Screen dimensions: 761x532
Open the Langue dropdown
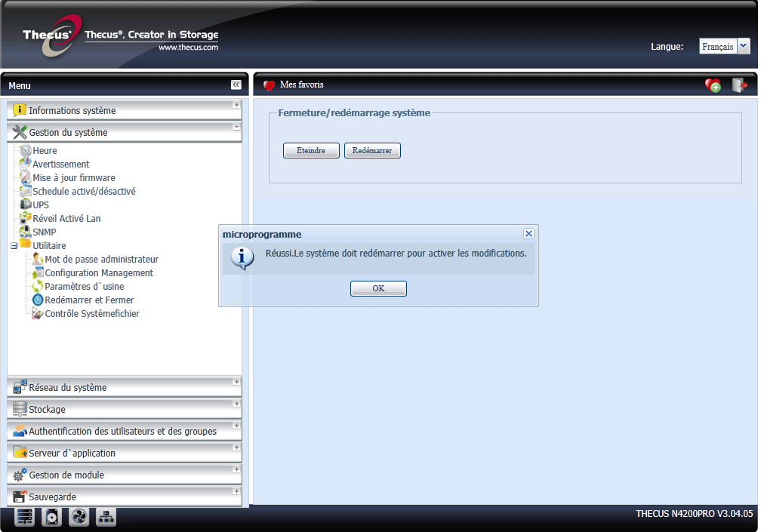click(743, 46)
